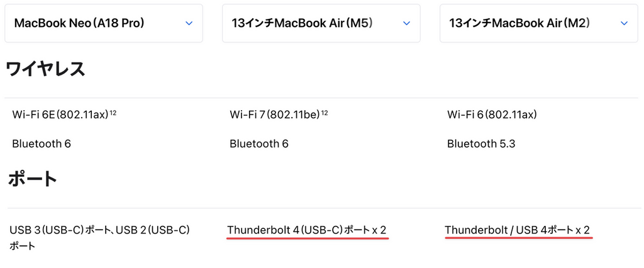Click Bluetooth 6 under MacBook Neo
Viewport: 644px width, 268px height.
pos(42,143)
